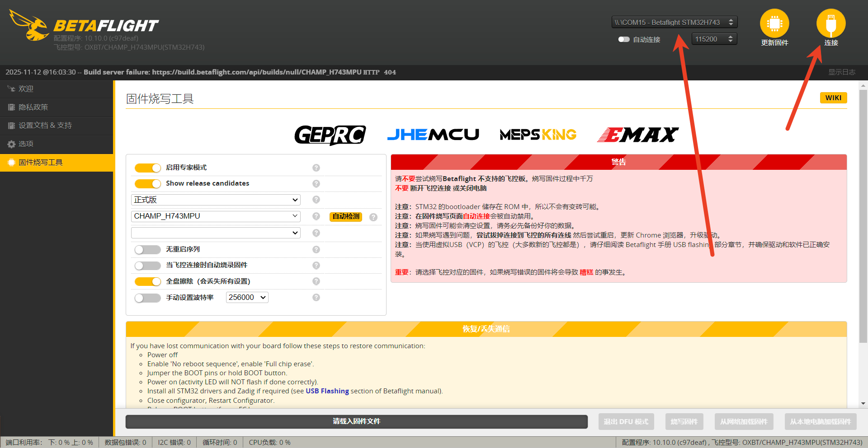This screenshot has width=868, height=448.
Task: Click the MEPSKING sponsor logo
Action: pos(538,135)
